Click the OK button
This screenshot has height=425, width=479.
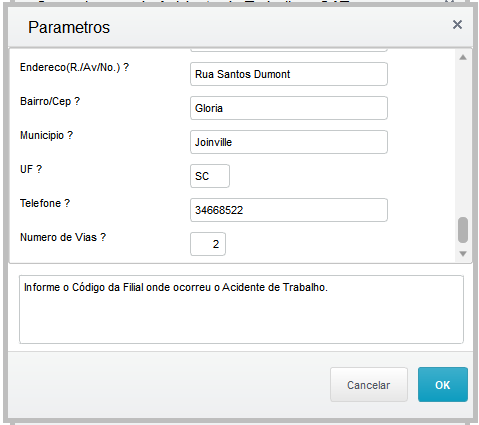click(443, 385)
